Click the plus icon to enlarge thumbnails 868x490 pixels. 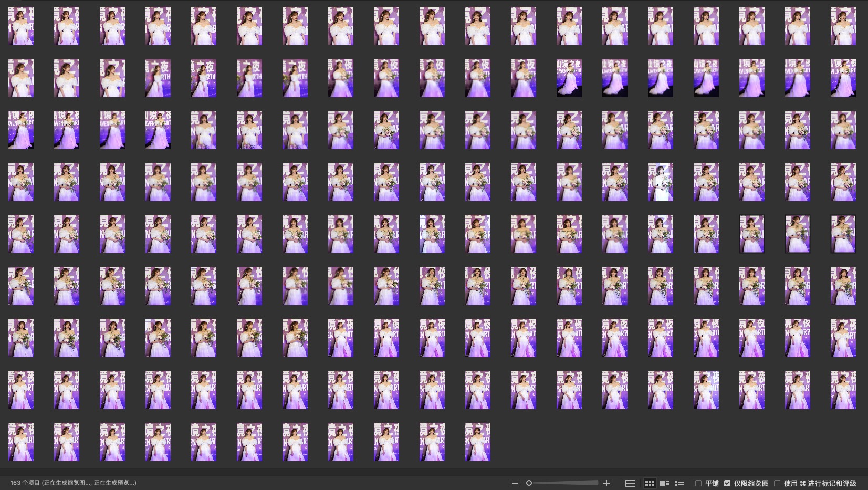point(606,483)
